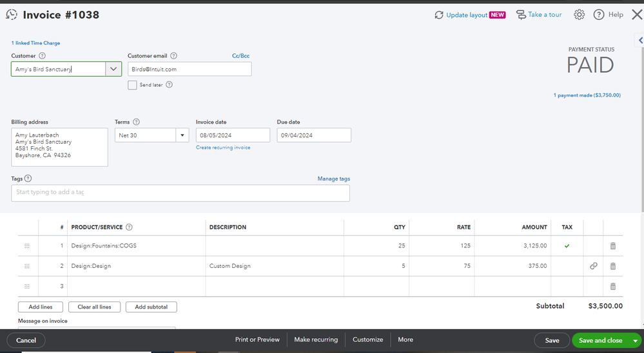This screenshot has width=644, height=353.
Task: Expand the collapsed side panel arrow
Action: click(640, 40)
